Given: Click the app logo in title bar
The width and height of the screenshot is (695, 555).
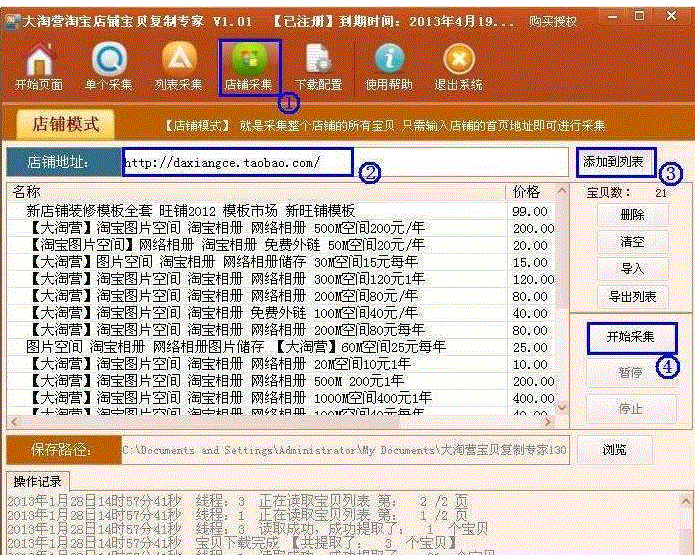Looking at the screenshot, I should coord(12,21).
